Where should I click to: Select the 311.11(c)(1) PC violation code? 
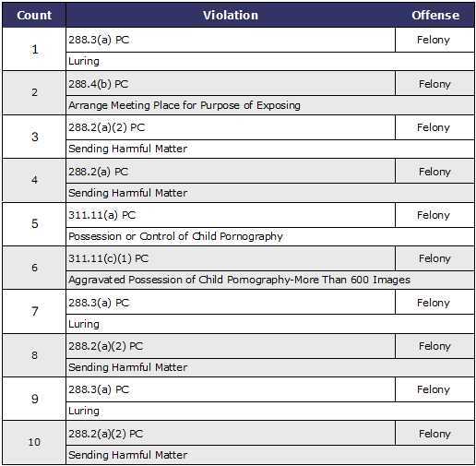[x=108, y=258]
